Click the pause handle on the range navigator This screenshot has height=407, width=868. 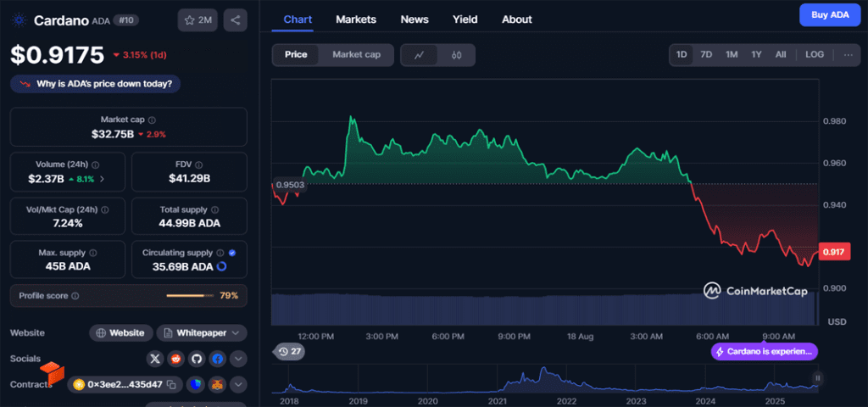click(818, 379)
